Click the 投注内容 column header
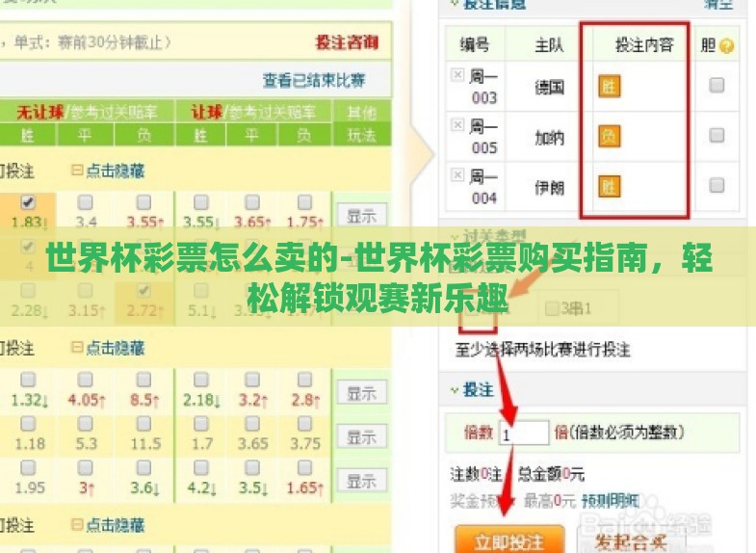756x553 pixels. pyautogui.click(x=644, y=45)
